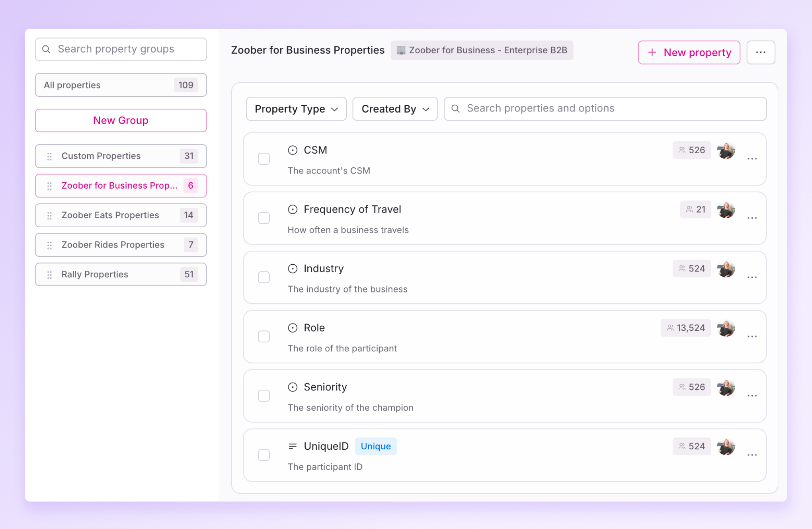Click the New property button
Screen dimensions: 812x529
click(x=689, y=52)
